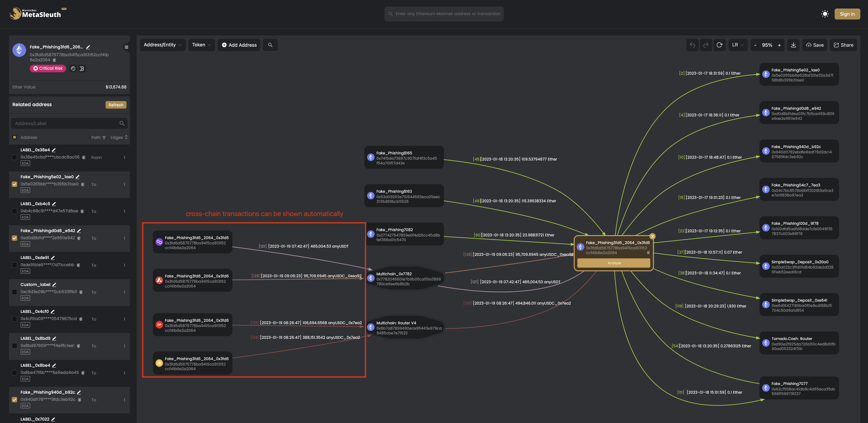Screen dimensions: 868x423
Task: Select the Fake_Phishing8165 node
Action: click(404, 157)
